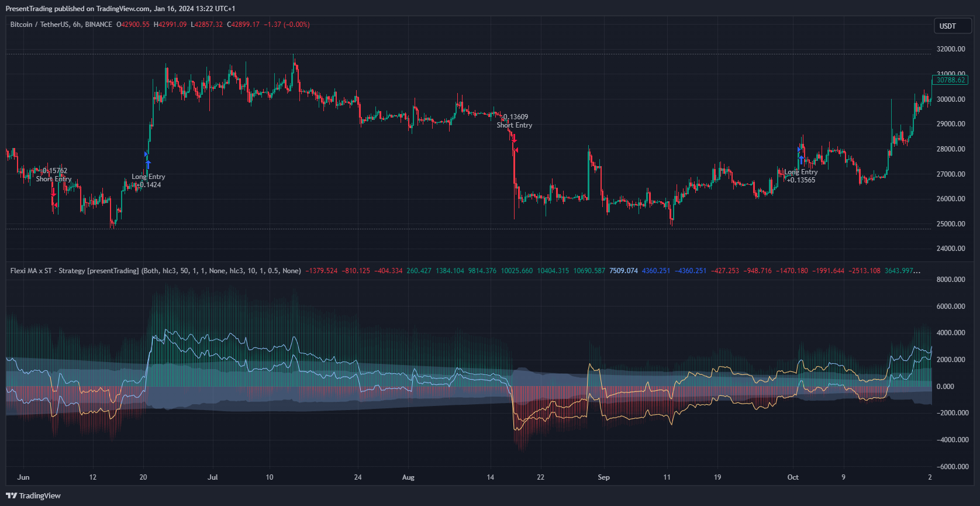Click the 27000.00 price axis label

(x=951, y=174)
